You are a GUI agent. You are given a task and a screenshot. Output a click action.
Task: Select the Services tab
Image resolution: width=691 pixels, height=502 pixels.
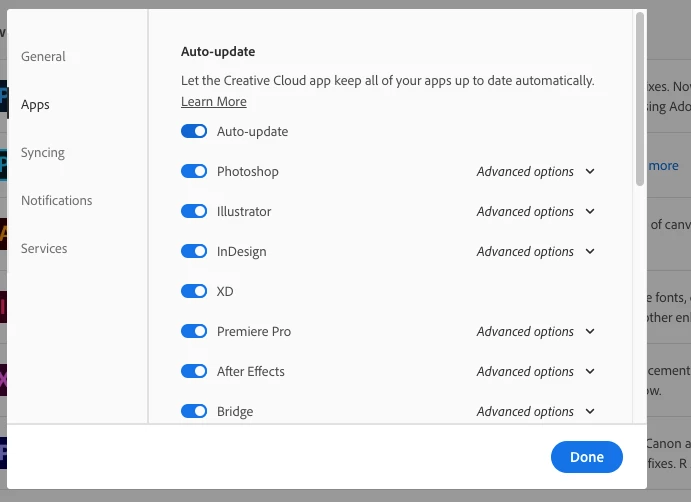click(44, 248)
